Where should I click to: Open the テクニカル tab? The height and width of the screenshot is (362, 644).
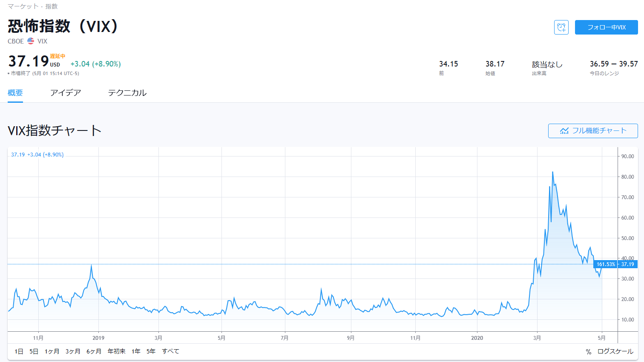click(127, 93)
